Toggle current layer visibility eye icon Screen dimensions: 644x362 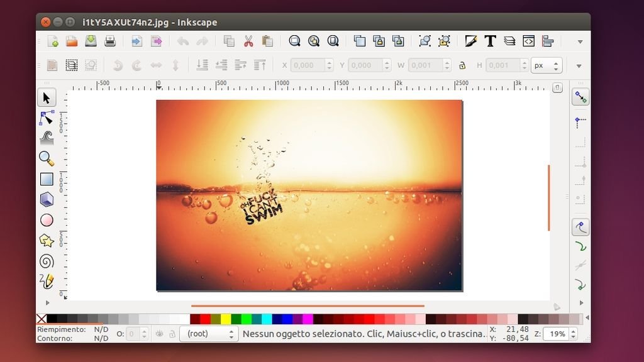[x=159, y=334]
